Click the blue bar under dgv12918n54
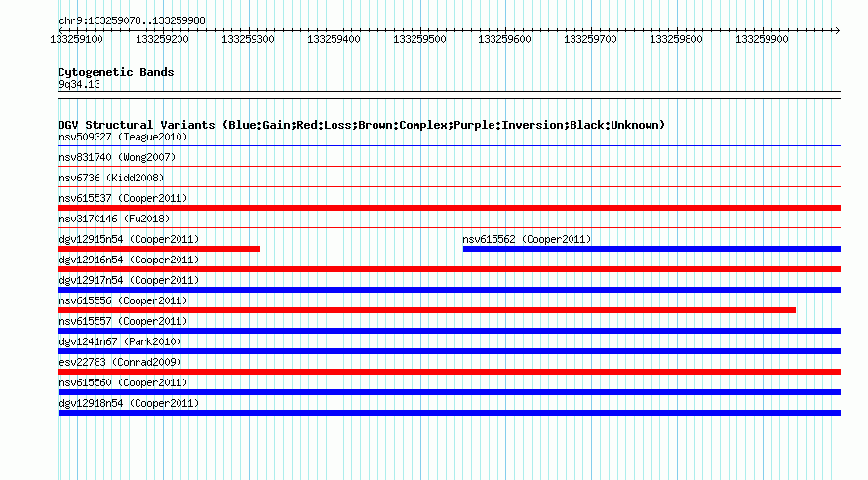 (x=449, y=413)
